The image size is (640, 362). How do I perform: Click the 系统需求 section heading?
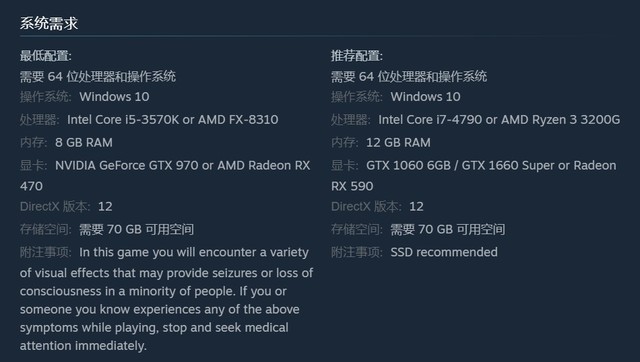(x=49, y=23)
